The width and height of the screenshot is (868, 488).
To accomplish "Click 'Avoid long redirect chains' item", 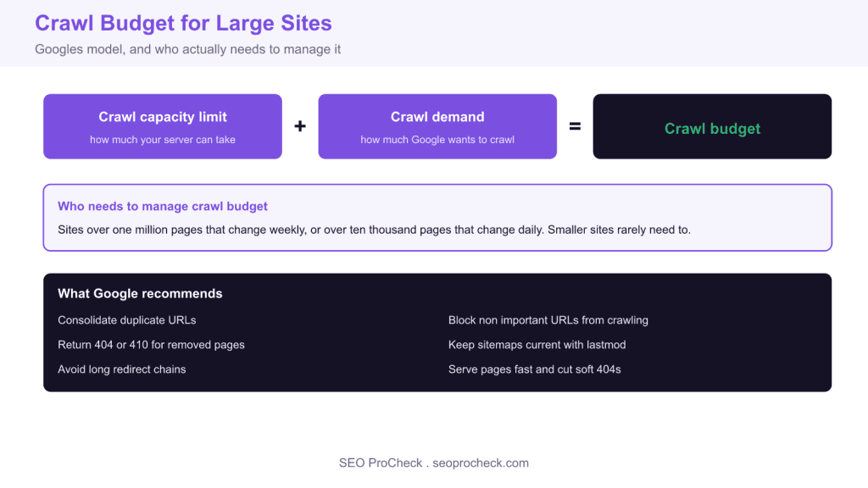I will pos(122,369).
